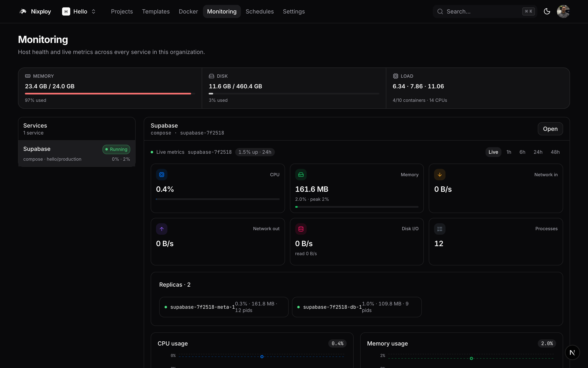
Task: Click the Disk drive icon in host stats
Action: click(211, 76)
